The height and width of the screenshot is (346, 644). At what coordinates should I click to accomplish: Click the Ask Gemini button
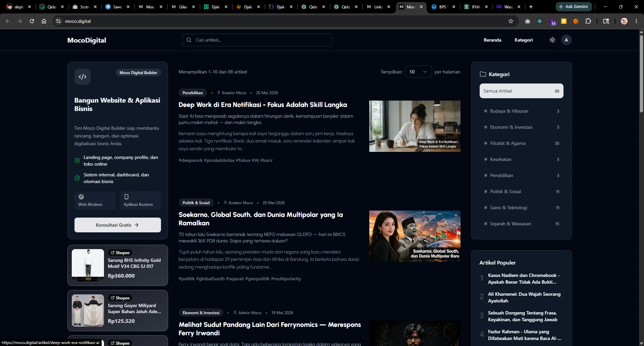pos(574,6)
